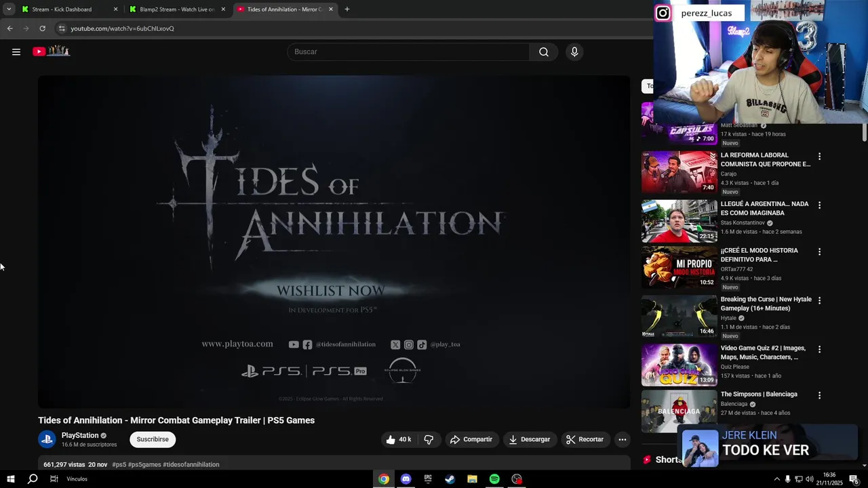868x488 pixels.
Task: Click the Compartir share button
Action: coord(471,439)
